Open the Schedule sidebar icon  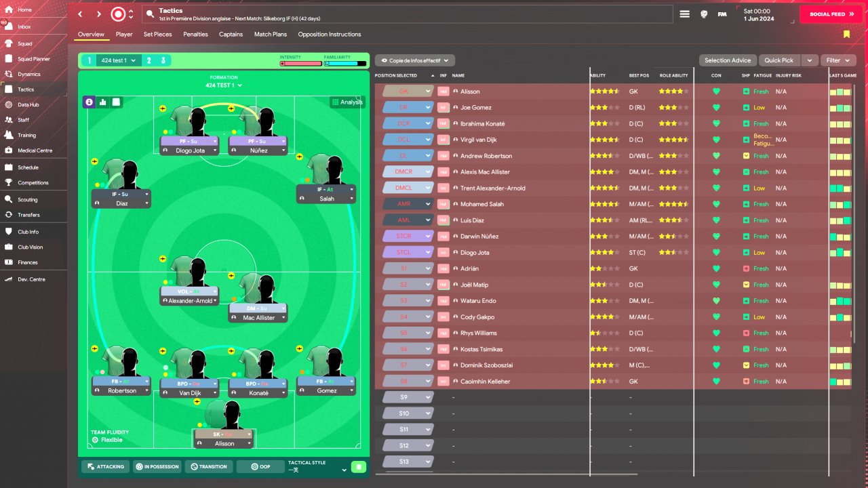[9, 167]
